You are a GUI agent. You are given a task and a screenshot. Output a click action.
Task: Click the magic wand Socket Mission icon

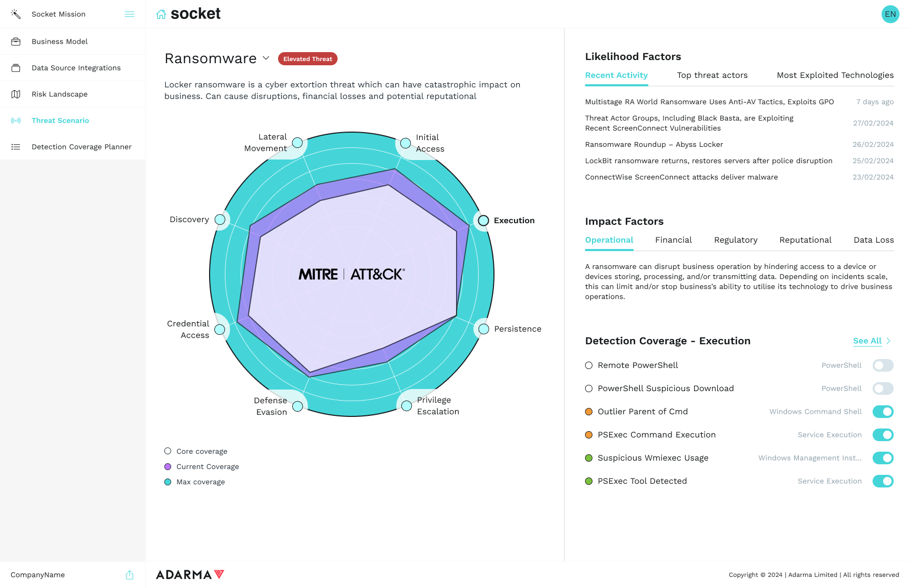16,14
